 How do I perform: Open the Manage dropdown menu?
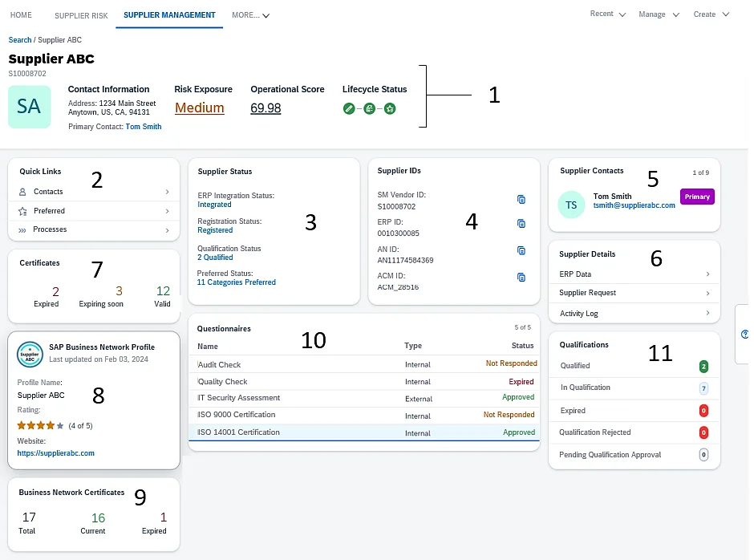(659, 14)
